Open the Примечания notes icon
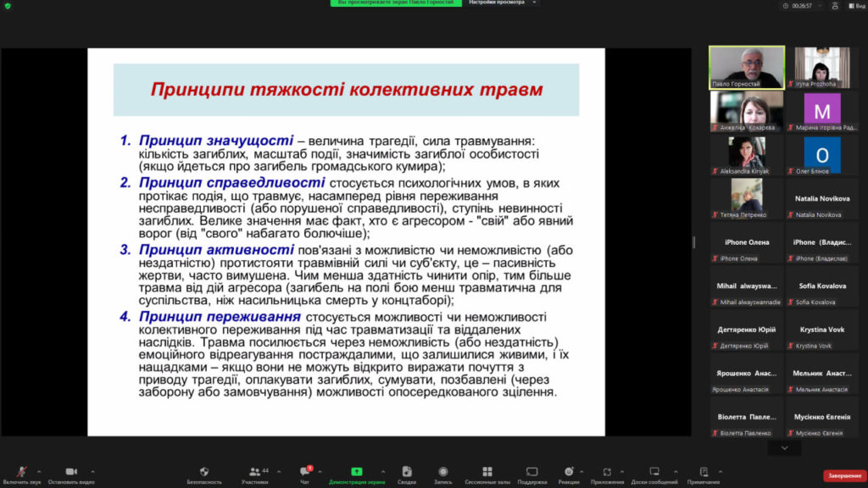Viewport: 868px width, 488px height. [x=704, y=473]
